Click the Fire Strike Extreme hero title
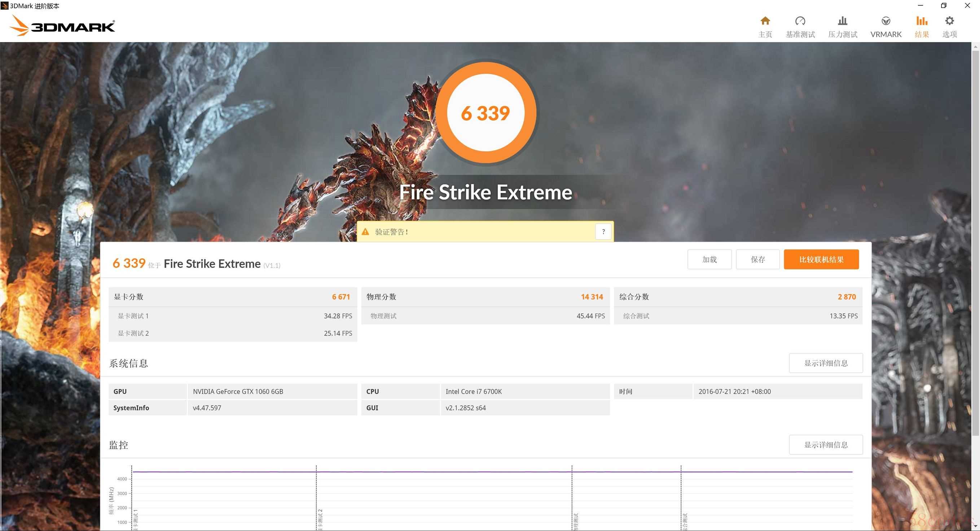Image resolution: width=980 pixels, height=531 pixels. (485, 192)
